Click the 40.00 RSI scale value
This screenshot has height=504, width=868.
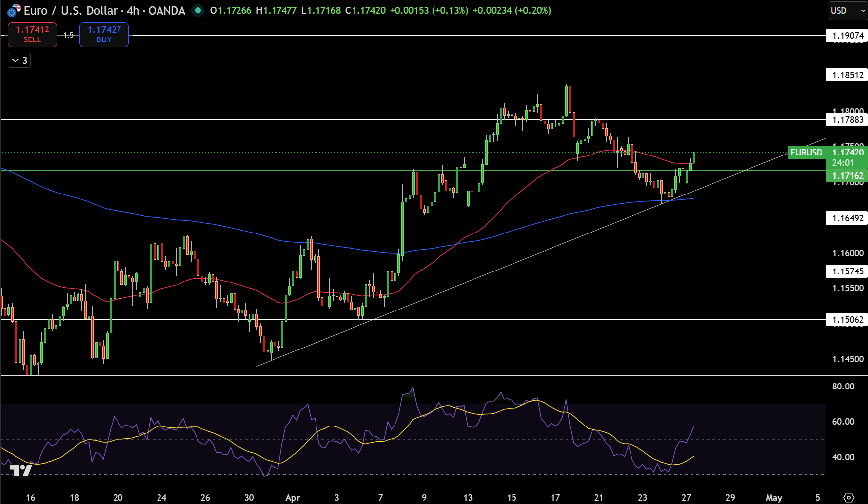[843, 457]
